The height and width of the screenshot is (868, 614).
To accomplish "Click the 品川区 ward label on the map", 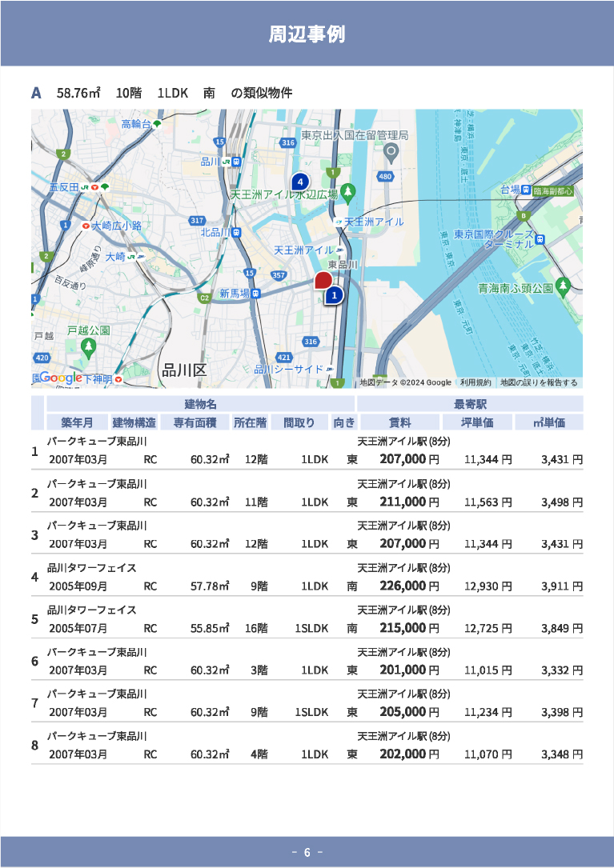I will tap(184, 370).
